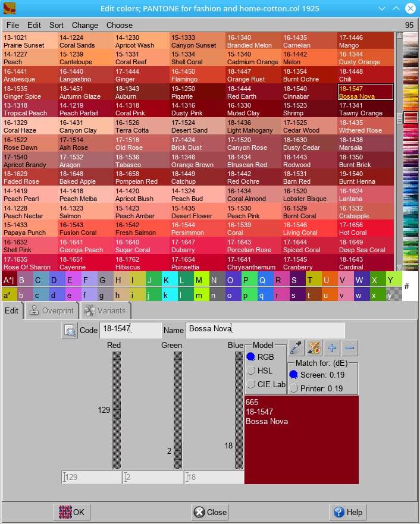Viewport: 420px width, 524px height.
Task: Click the X icon on Close button
Action: [x=199, y=512]
